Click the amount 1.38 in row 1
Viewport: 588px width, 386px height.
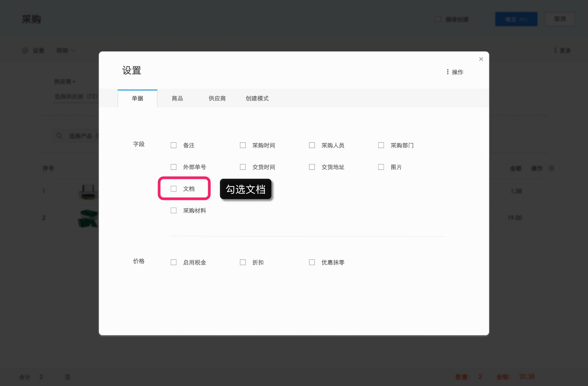516,191
